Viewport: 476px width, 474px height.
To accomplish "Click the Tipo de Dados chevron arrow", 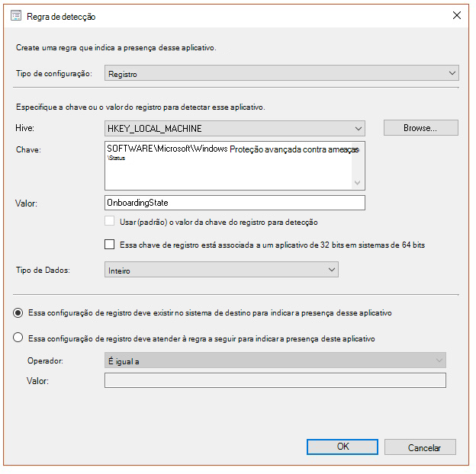I will tap(331, 270).
